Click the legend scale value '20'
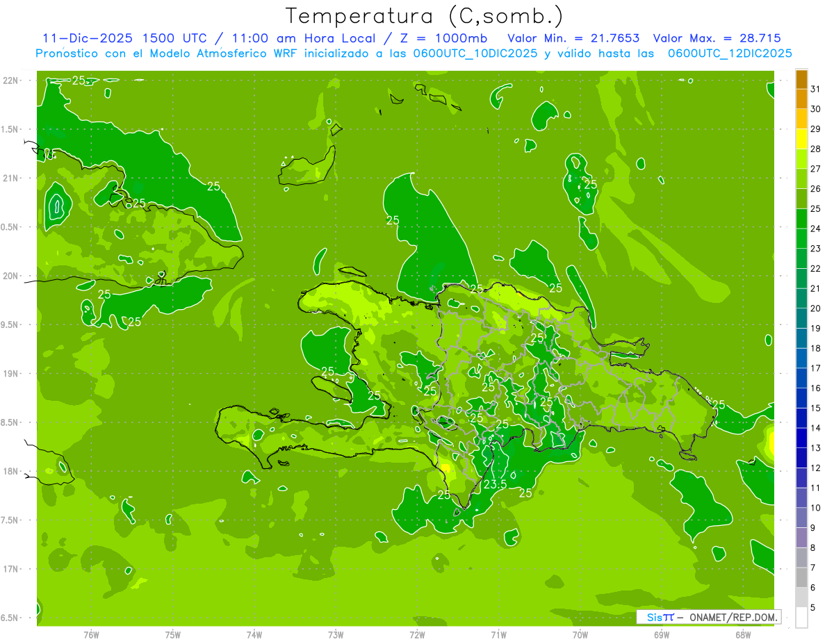Image resolution: width=834 pixels, height=644 pixels. (x=815, y=308)
